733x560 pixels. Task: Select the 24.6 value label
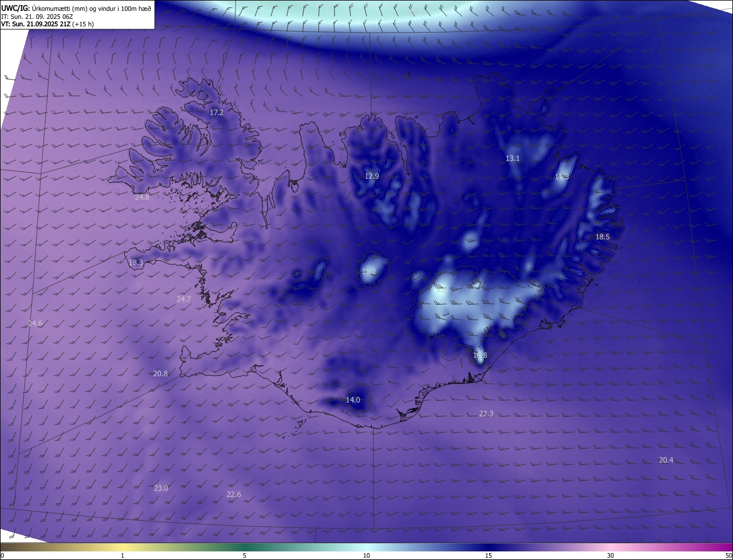(35, 324)
